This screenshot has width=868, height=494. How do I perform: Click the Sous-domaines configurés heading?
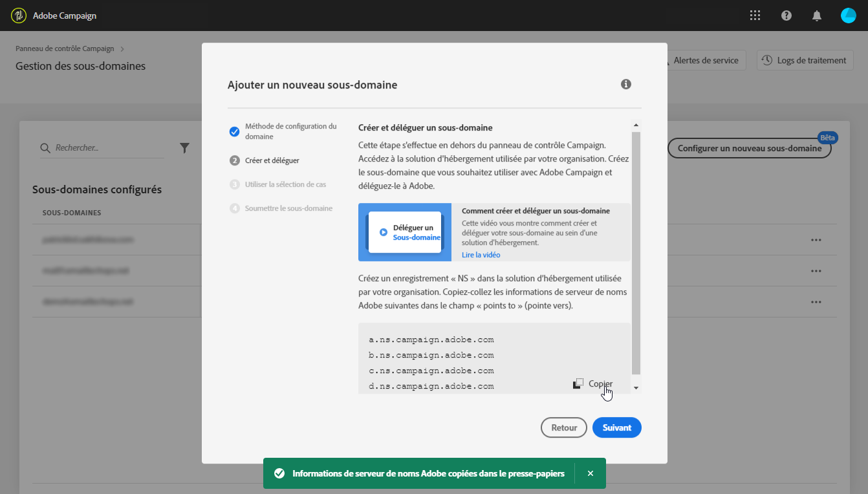pyautogui.click(x=97, y=189)
